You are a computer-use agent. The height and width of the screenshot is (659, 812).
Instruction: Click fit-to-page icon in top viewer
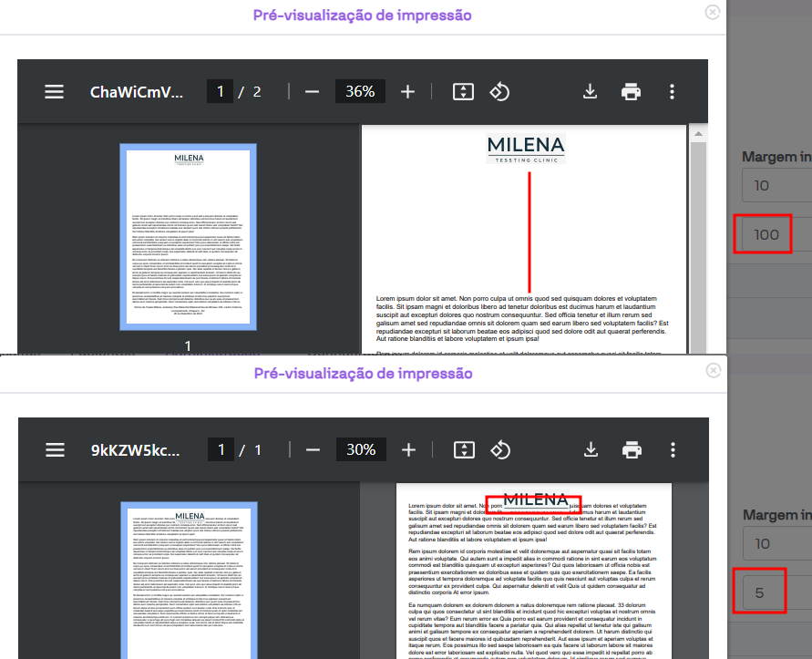464,92
